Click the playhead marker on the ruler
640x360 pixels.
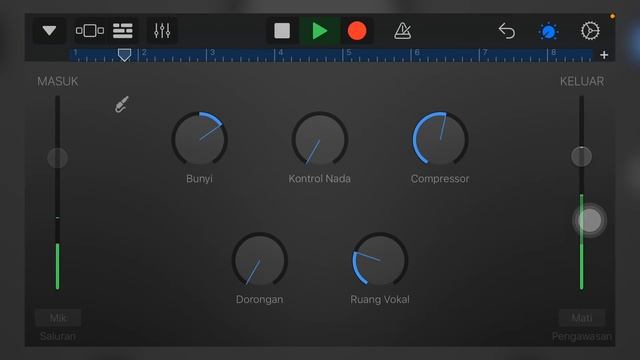pyautogui.click(x=124, y=55)
